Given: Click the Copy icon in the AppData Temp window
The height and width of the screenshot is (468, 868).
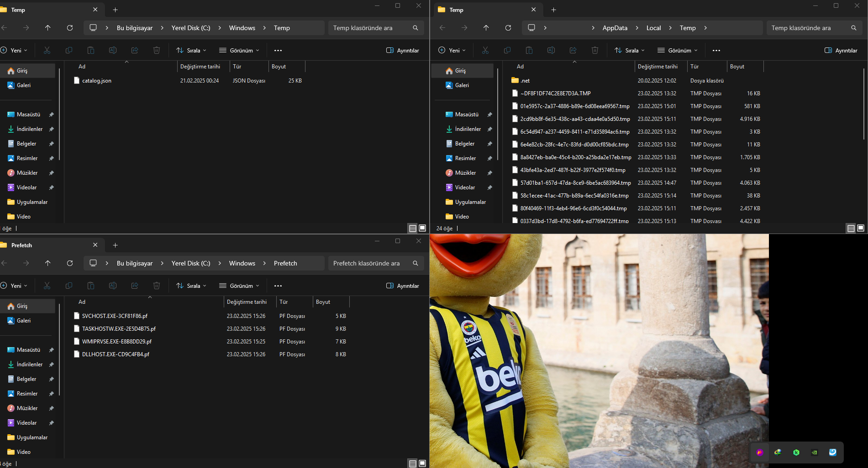Looking at the screenshot, I should pos(507,50).
